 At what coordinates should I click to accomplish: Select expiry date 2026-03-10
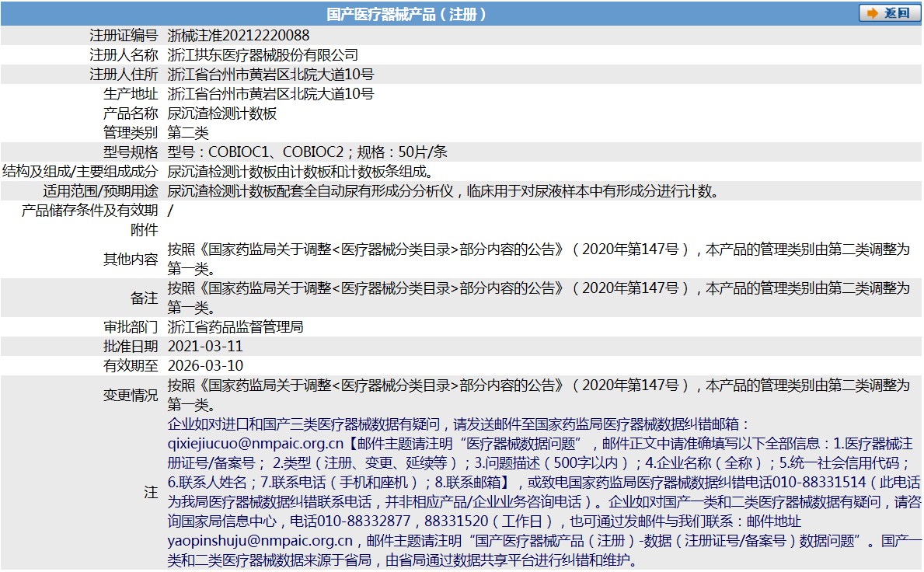click(x=206, y=366)
